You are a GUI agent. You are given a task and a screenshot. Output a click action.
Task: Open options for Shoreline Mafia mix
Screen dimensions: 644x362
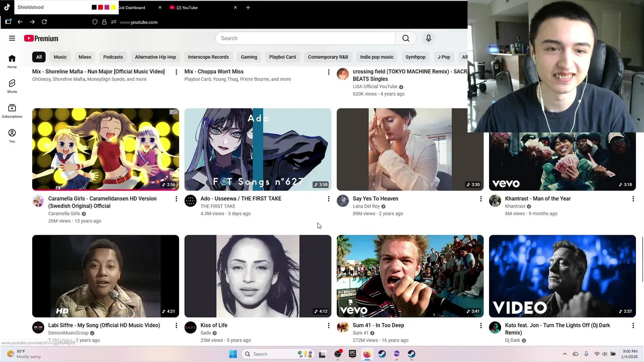pyautogui.click(x=176, y=72)
